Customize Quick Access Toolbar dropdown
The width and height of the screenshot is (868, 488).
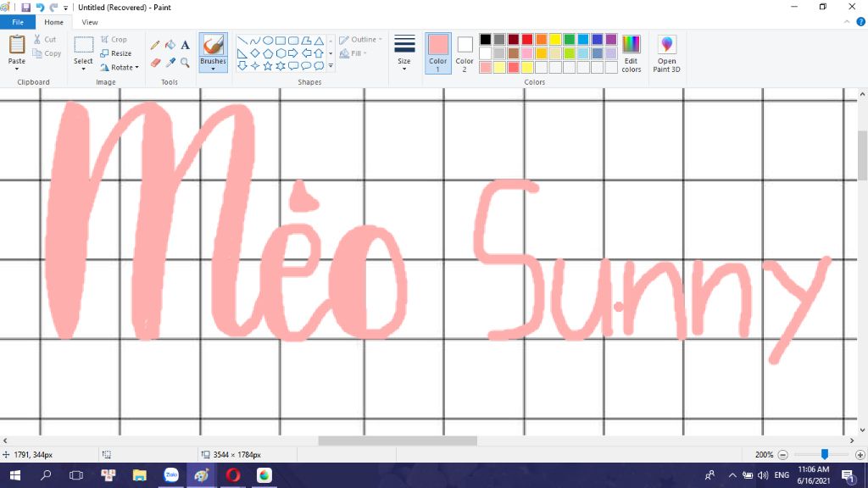[x=65, y=8]
